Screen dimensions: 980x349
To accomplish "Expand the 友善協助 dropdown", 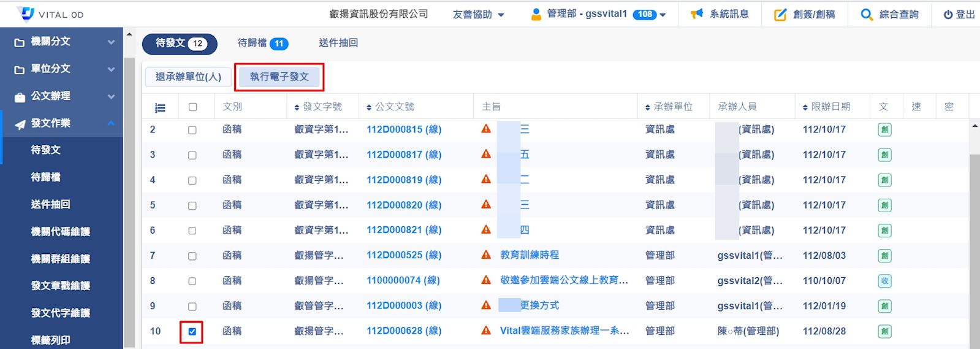I will click(x=478, y=14).
